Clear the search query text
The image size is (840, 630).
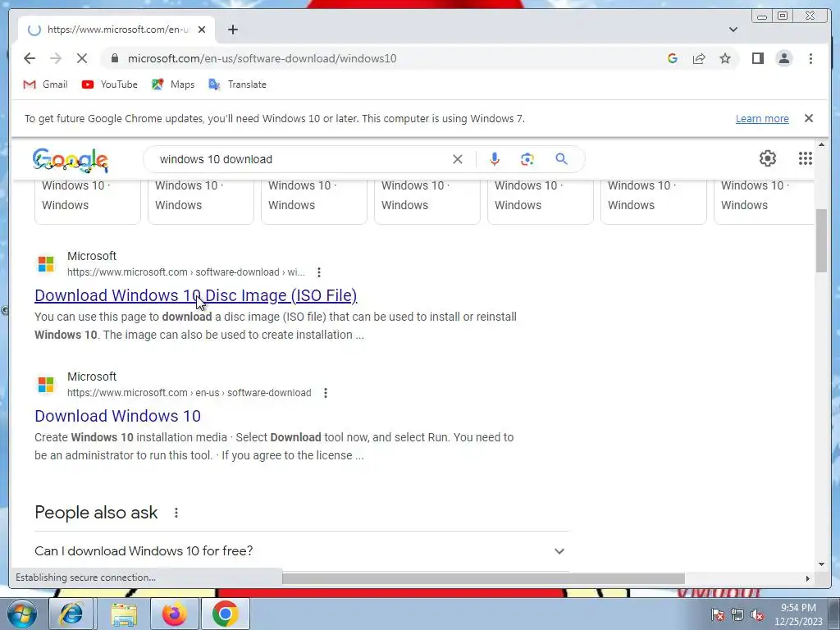[457, 159]
